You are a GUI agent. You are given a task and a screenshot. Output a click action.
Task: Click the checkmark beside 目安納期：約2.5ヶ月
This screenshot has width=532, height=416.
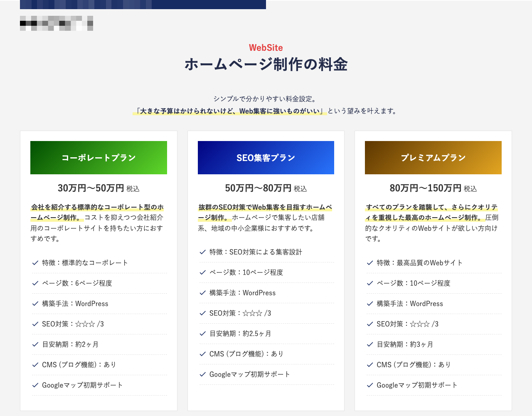click(x=203, y=334)
